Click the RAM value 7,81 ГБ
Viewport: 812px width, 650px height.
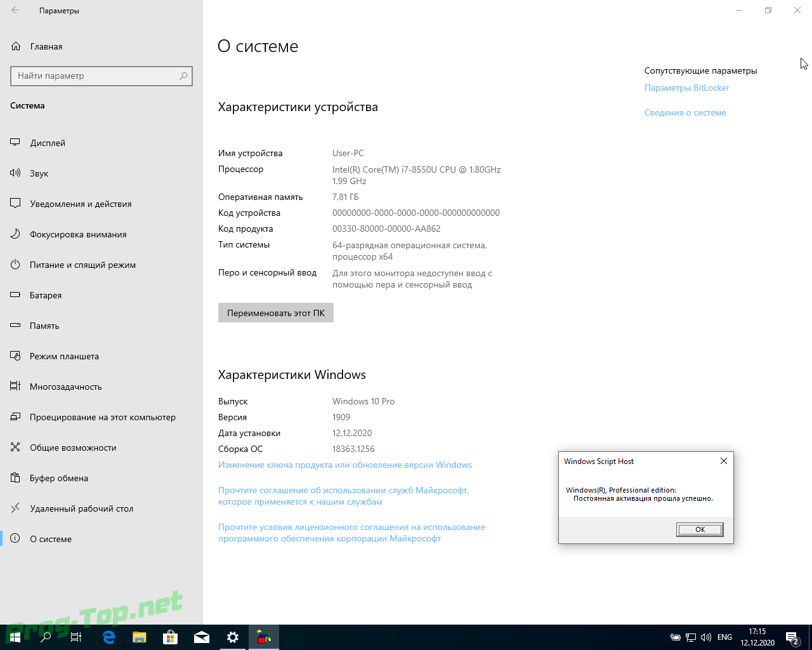pyautogui.click(x=346, y=197)
